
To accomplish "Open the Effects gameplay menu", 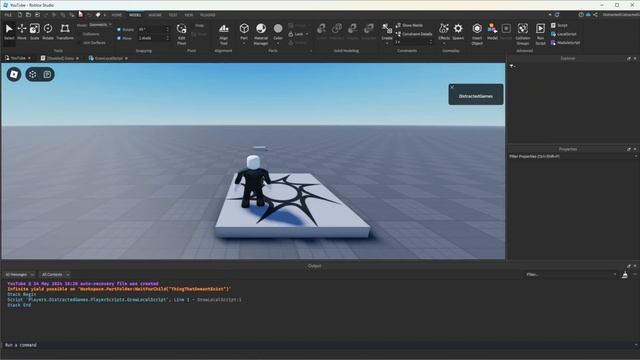I will pos(444,31).
